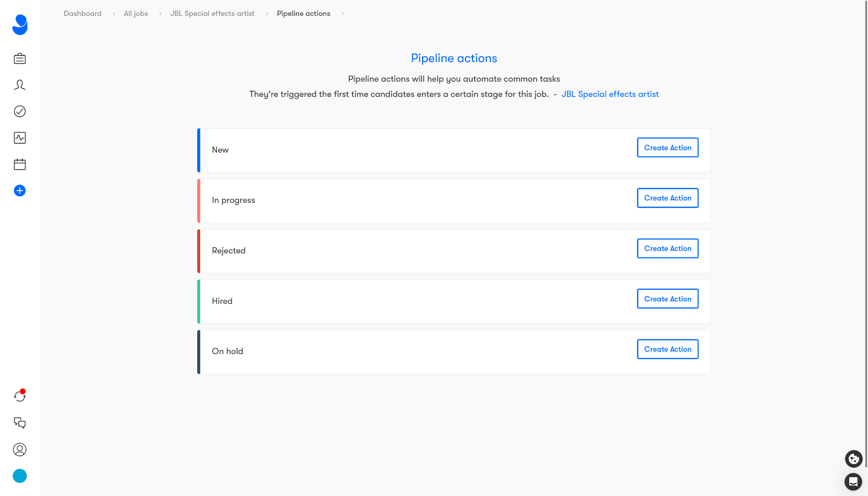Screen dimensions: 868x496
Task: Open the calendar icon in sidebar
Action: pyautogui.click(x=20, y=164)
